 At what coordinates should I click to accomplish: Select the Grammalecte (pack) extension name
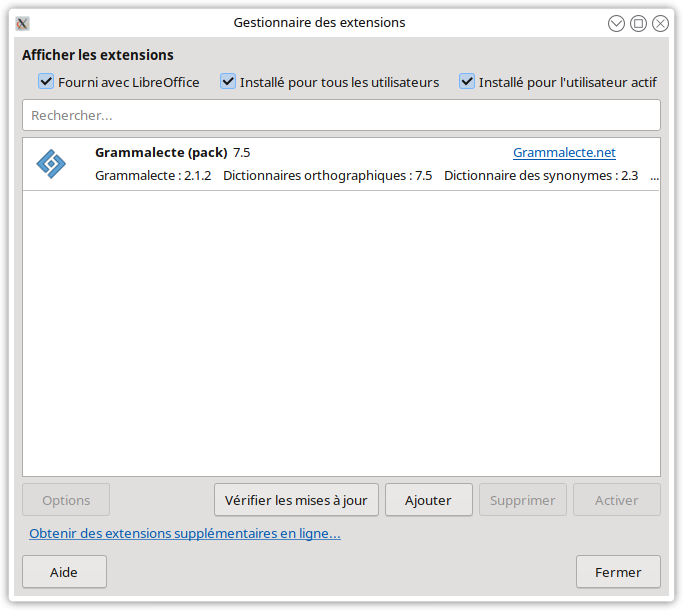(x=161, y=152)
